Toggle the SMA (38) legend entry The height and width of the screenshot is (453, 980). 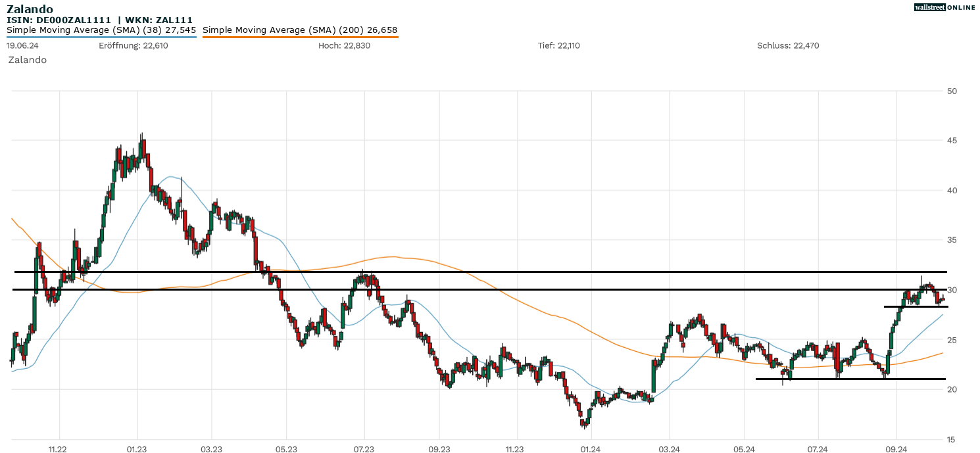tap(101, 30)
